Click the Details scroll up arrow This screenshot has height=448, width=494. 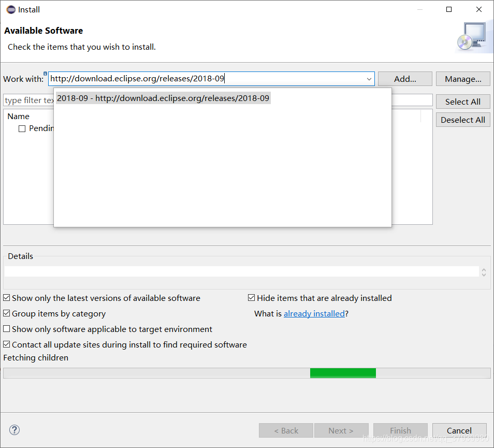(x=484, y=269)
